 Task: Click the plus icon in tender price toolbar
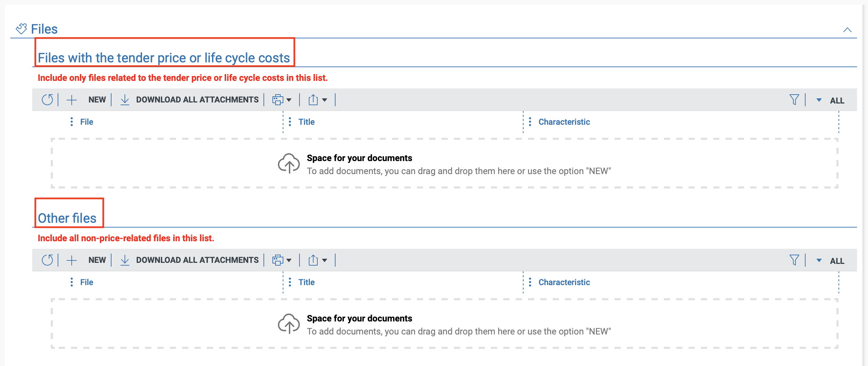pos(71,100)
